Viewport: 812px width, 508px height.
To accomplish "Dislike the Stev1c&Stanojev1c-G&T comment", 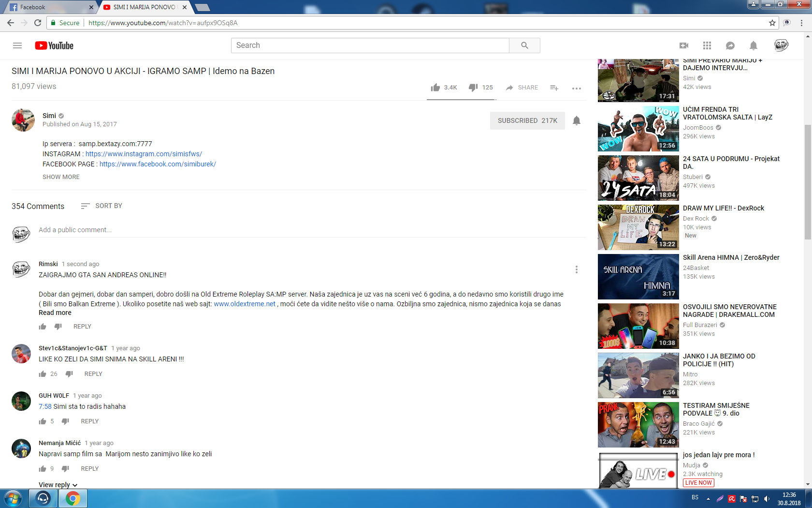I will click(x=69, y=374).
